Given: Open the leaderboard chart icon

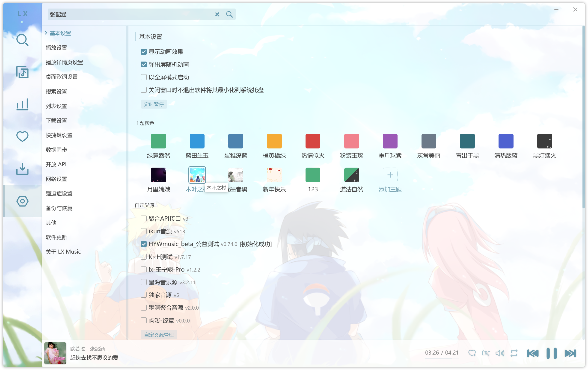Looking at the screenshot, I should 22,104.
